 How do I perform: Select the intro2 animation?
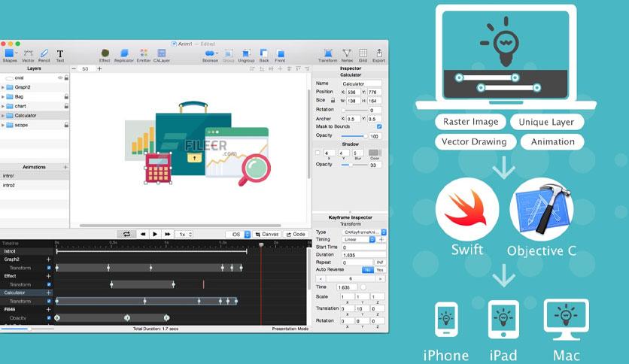tap(35, 185)
